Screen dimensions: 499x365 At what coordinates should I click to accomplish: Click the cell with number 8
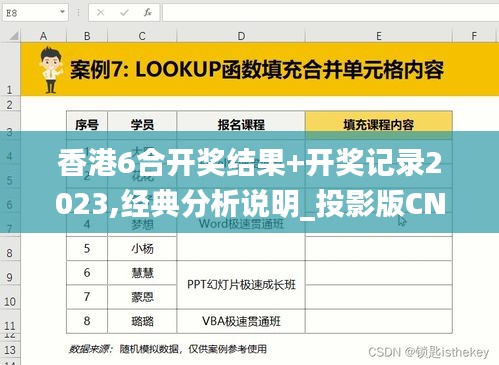pos(87,321)
